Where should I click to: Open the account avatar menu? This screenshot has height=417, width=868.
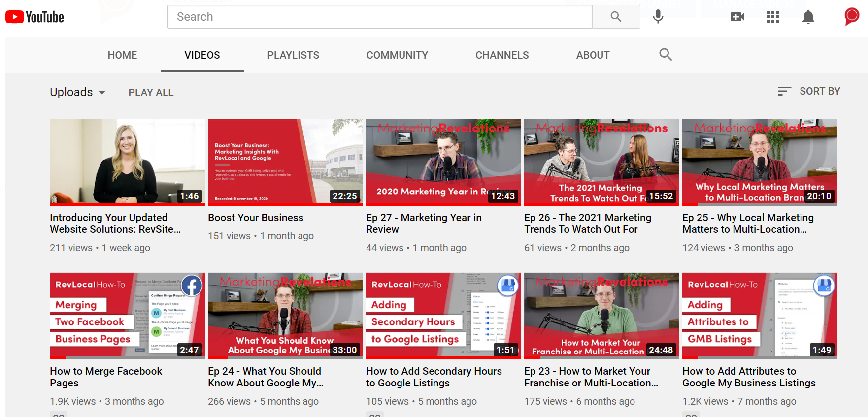tap(852, 16)
